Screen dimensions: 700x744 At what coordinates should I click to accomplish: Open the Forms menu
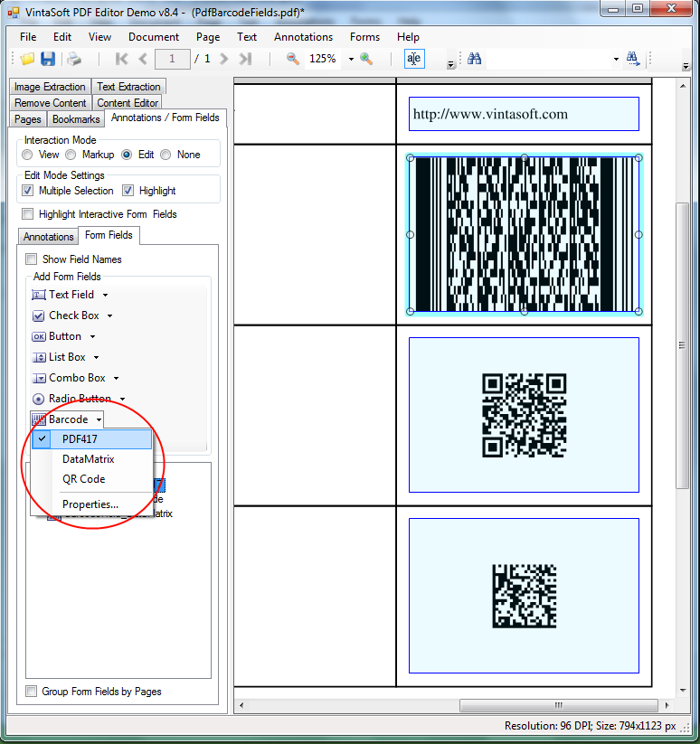[365, 37]
